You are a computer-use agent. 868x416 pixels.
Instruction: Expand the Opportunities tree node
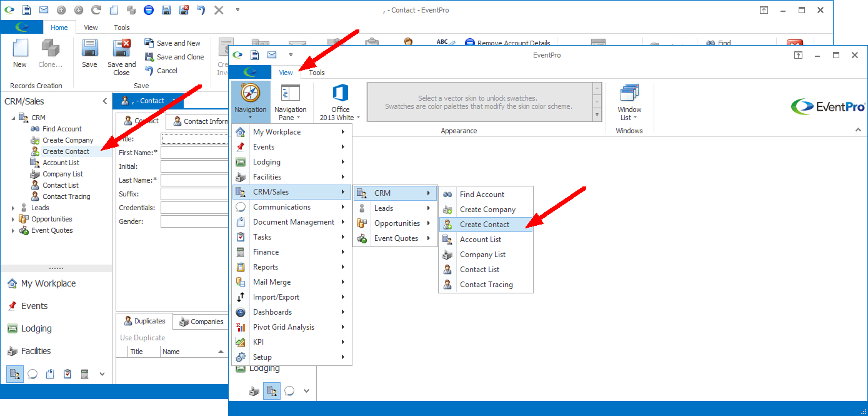(14, 219)
